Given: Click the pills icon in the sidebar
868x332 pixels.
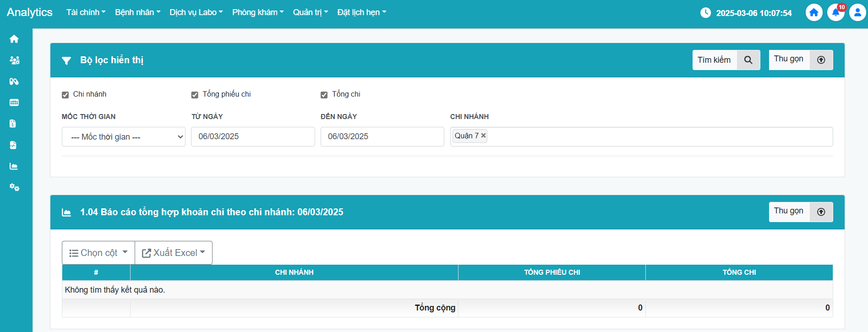Looking at the screenshot, I should [x=14, y=82].
